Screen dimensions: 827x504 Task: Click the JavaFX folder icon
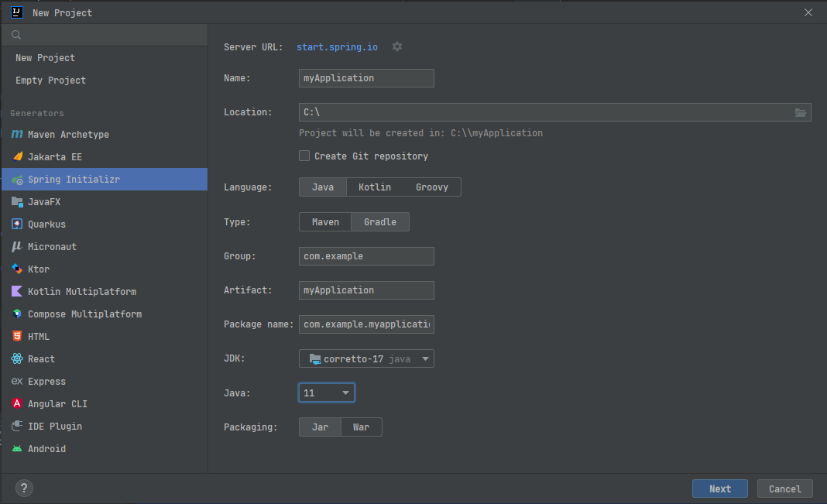[x=17, y=202]
